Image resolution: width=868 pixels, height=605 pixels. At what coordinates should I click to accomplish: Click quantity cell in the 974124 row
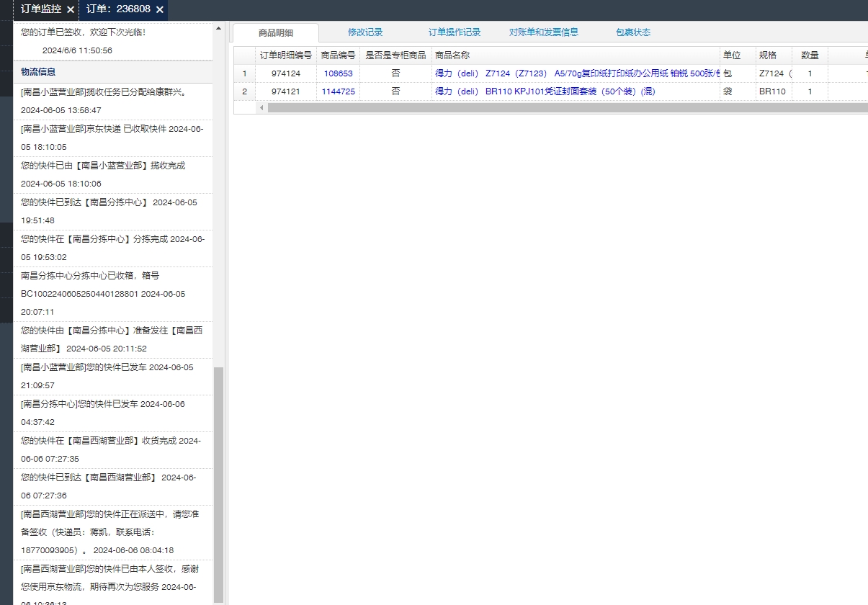[810, 73]
